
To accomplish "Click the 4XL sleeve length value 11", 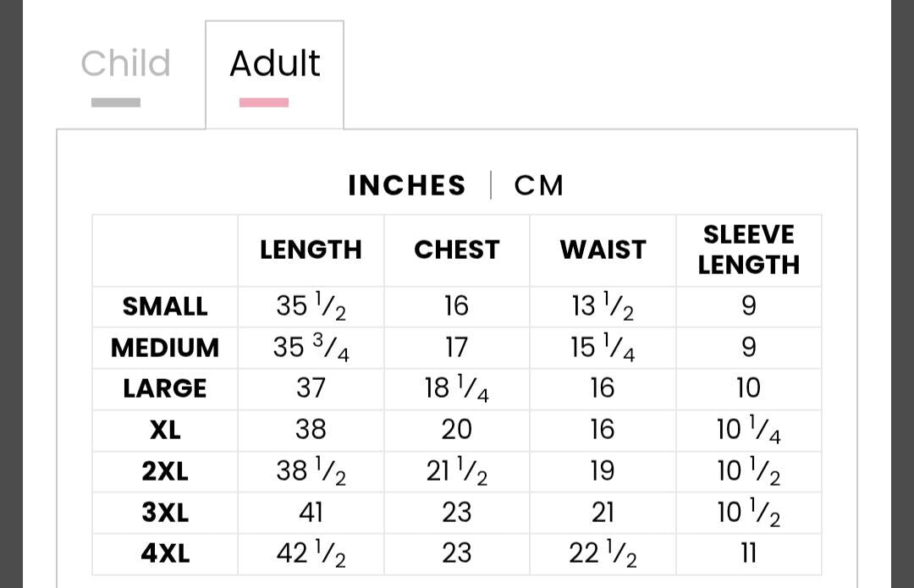I will [x=748, y=553].
